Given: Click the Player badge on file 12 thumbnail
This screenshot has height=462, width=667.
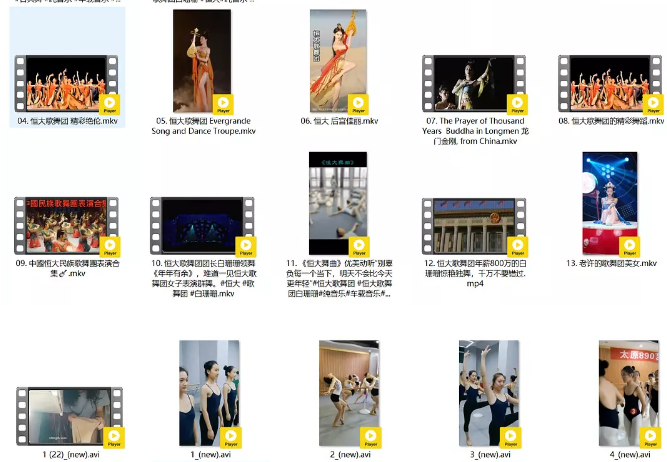Looking at the screenshot, I should point(518,247).
